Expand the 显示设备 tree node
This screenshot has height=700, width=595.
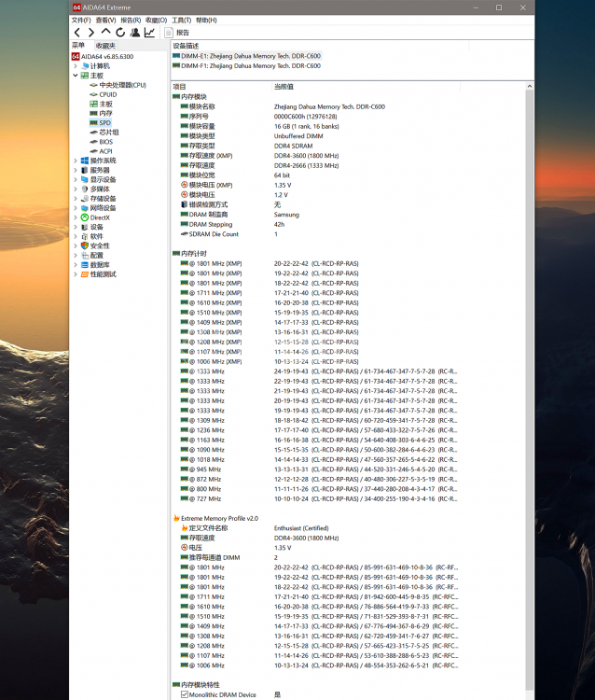point(76,179)
